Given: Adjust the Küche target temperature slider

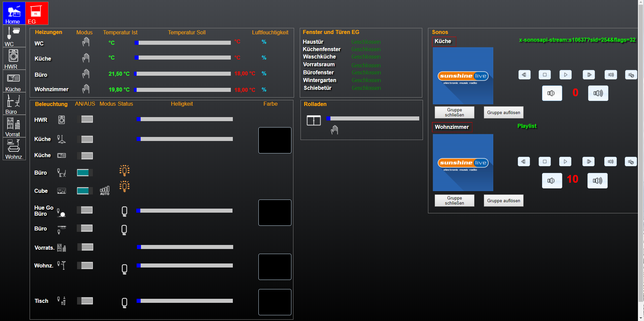Looking at the screenshot, I should [x=182, y=58].
